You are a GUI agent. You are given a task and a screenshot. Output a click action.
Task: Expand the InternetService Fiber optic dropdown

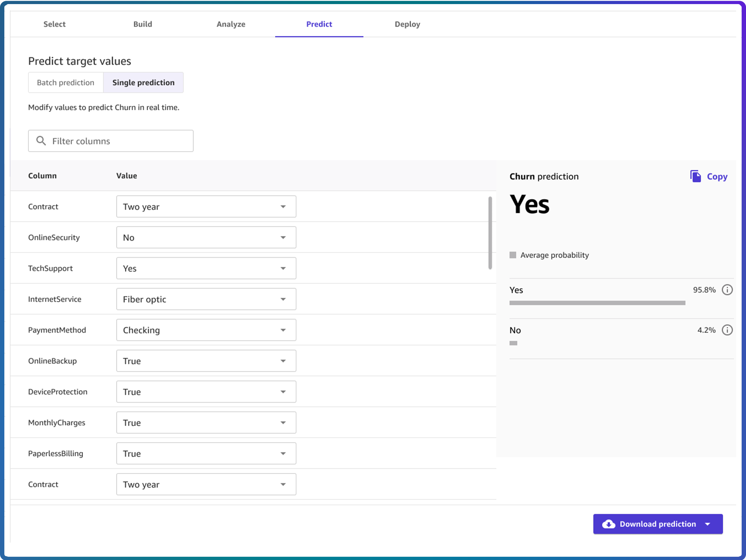pos(206,299)
